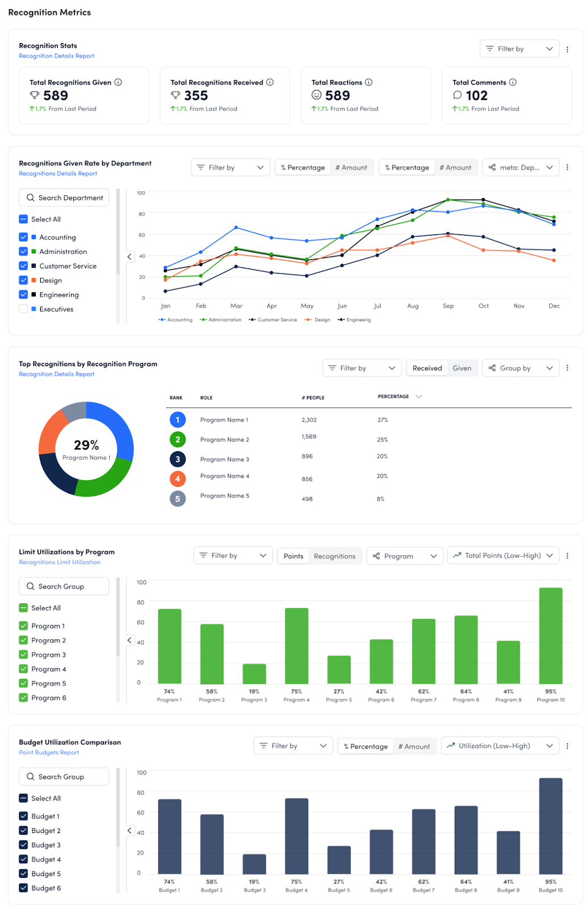The height and width of the screenshot is (908, 588).
Task: Open Total Points (Low-High) sort dropdown
Action: 502,556
